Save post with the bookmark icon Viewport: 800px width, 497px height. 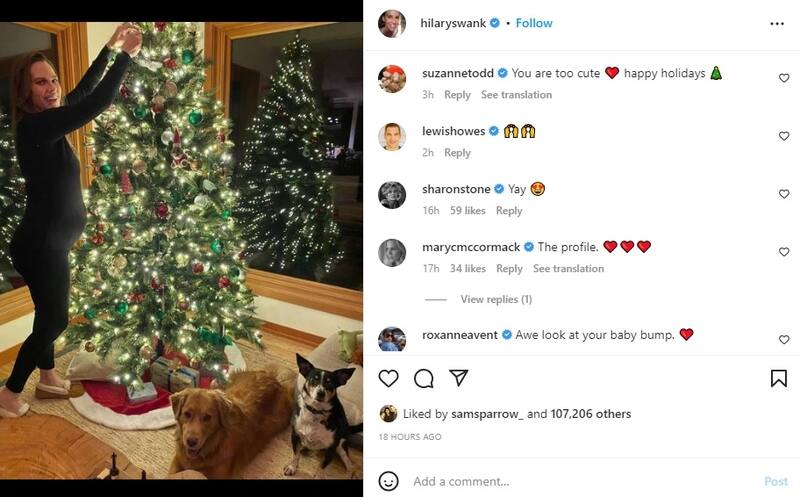click(x=779, y=378)
